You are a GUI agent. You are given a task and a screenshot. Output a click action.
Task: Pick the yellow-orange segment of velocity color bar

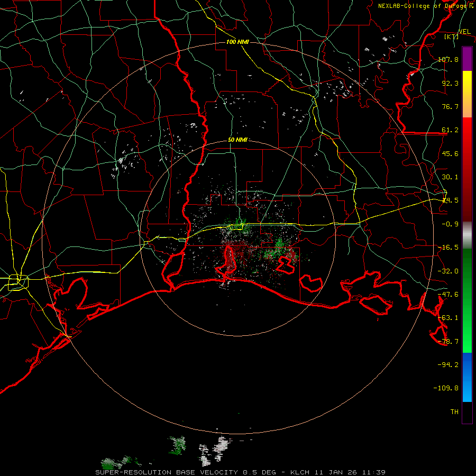click(467, 94)
